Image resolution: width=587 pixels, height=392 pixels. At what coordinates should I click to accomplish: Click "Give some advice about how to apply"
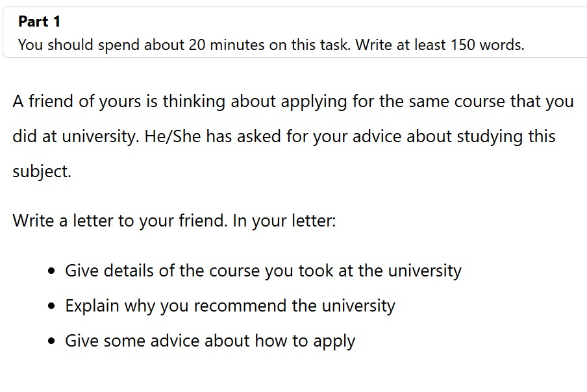(210, 341)
